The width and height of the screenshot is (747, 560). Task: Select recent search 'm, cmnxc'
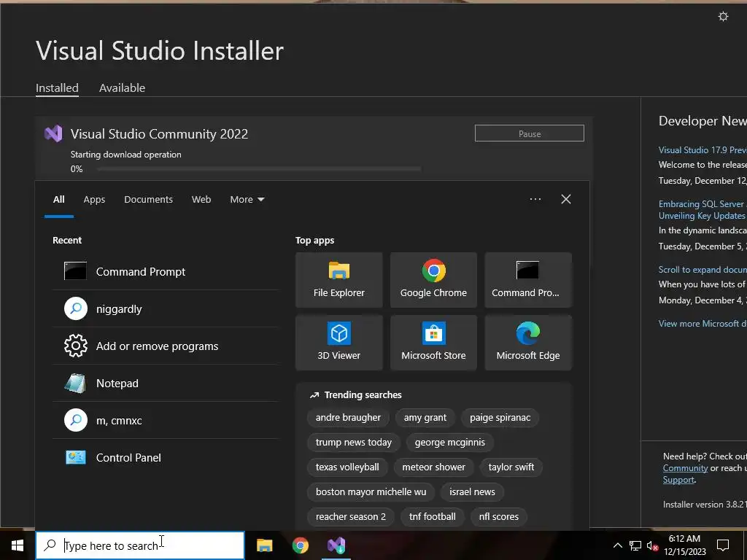point(166,421)
